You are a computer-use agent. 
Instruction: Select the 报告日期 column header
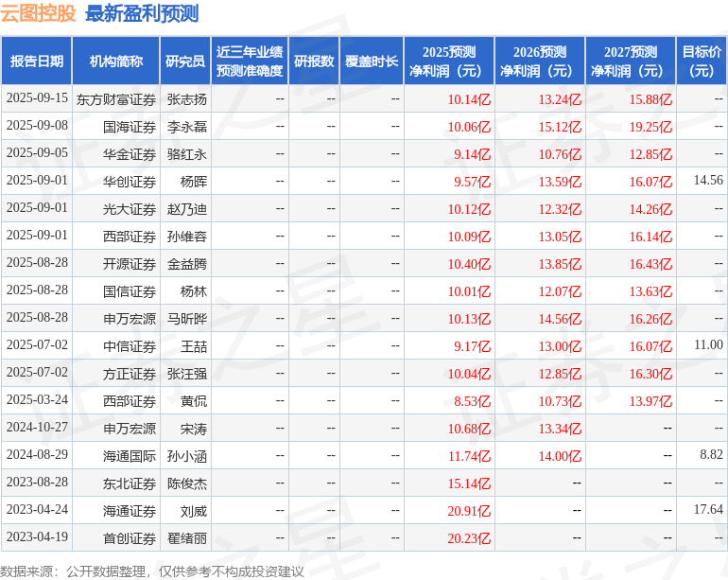[37, 62]
